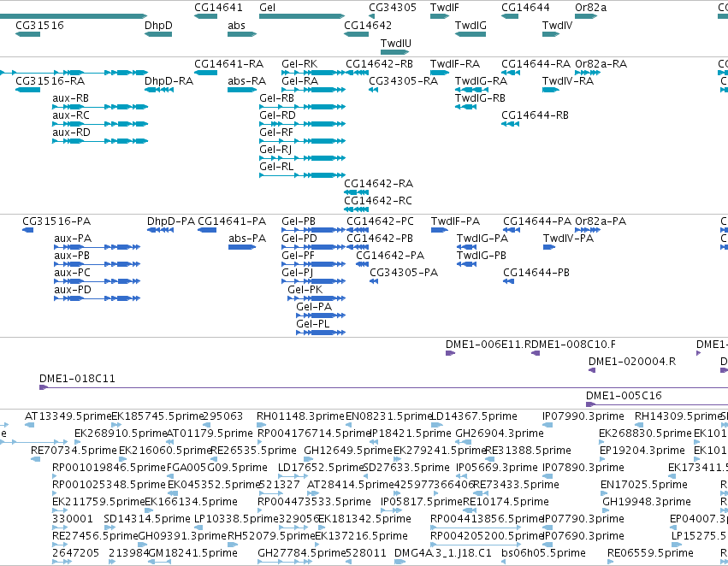Select the Or82a-RA transcript label

(x=601, y=63)
